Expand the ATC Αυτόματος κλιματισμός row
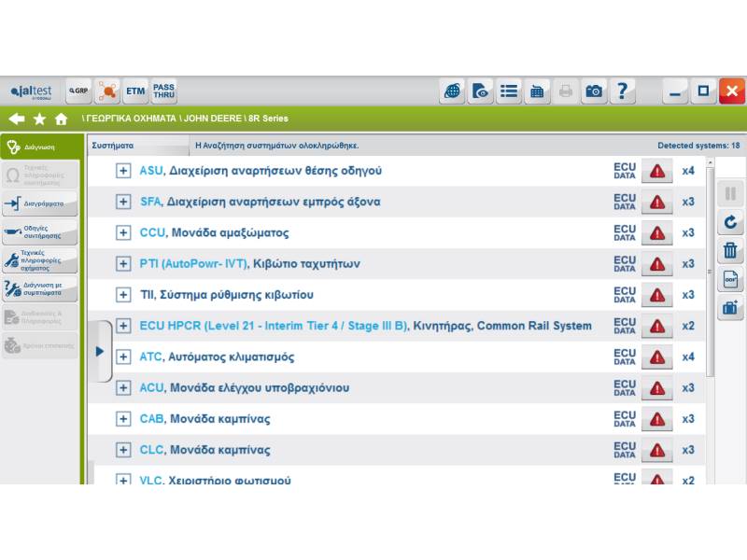Screen dimensions: 747x560 tap(123, 357)
